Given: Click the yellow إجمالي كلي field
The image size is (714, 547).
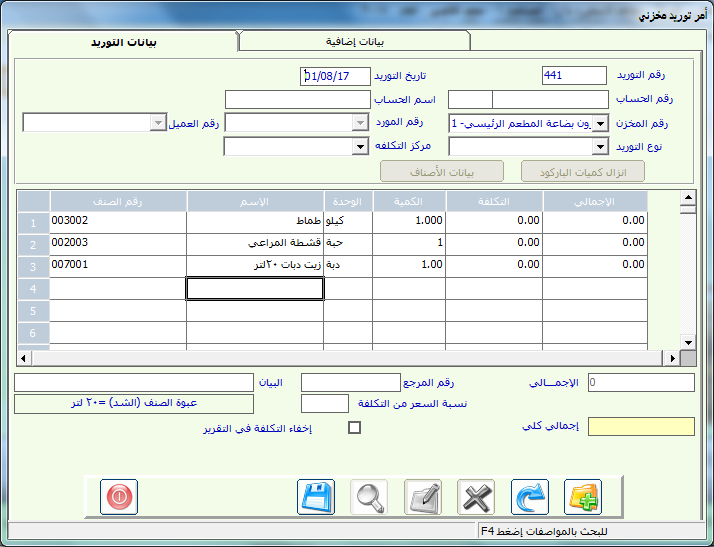Looking at the screenshot, I should pyautogui.click(x=640, y=427).
